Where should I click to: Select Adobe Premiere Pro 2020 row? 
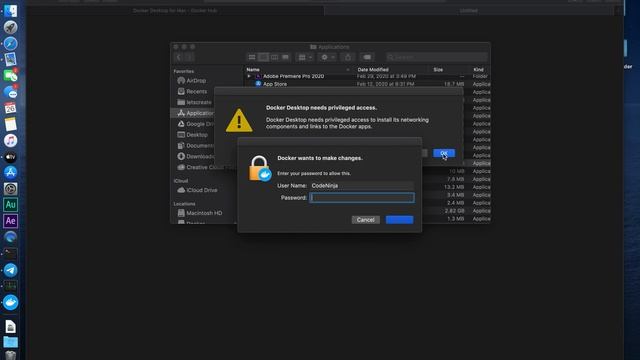click(367, 76)
